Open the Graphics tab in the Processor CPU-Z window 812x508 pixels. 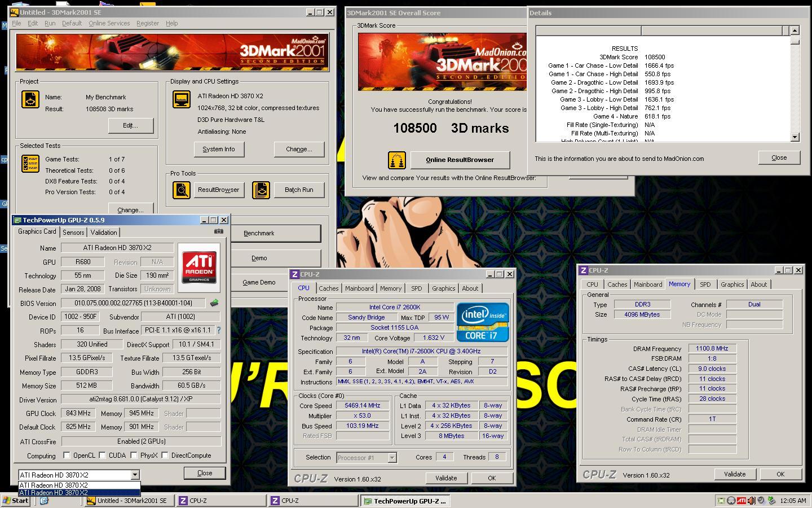443,288
